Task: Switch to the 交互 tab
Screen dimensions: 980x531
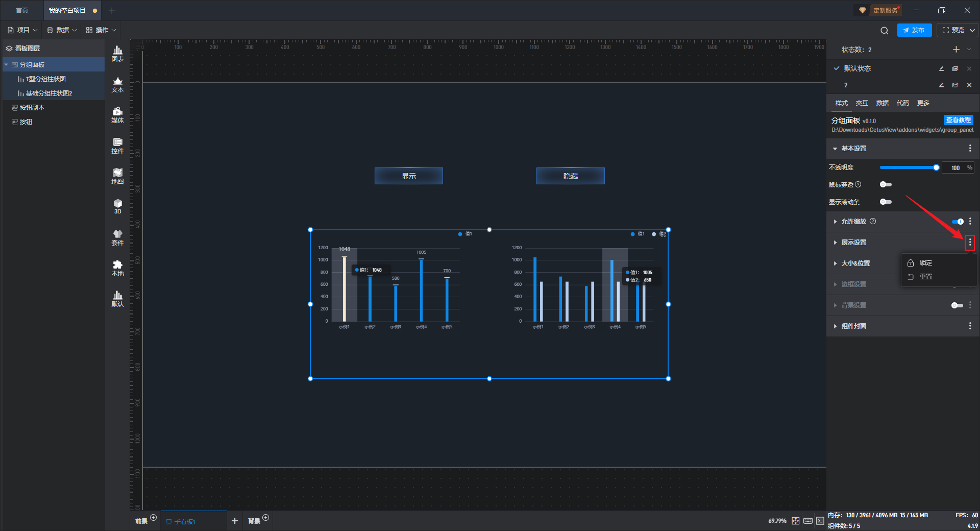Action: coord(862,103)
